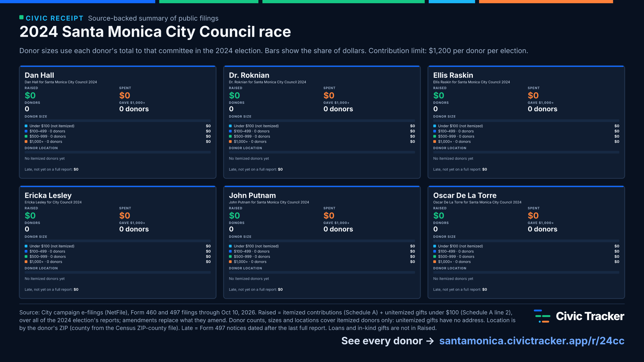Image resolution: width=644 pixels, height=362 pixels.
Task: Click John Putnam's '$500–999 · 0 donors' row
Action: click(322, 257)
